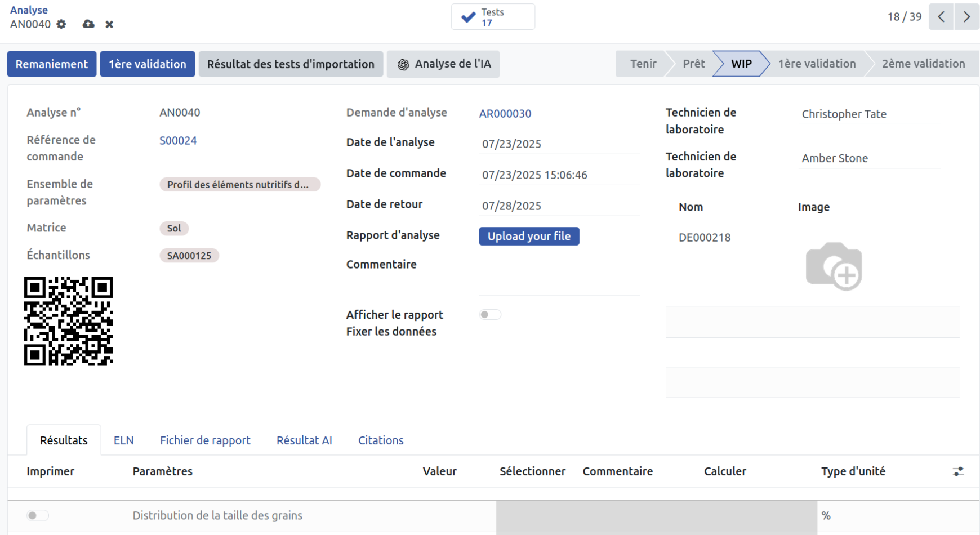Go to previous record arrow
Image resolution: width=980 pixels, height=535 pixels.
(941, 17)
